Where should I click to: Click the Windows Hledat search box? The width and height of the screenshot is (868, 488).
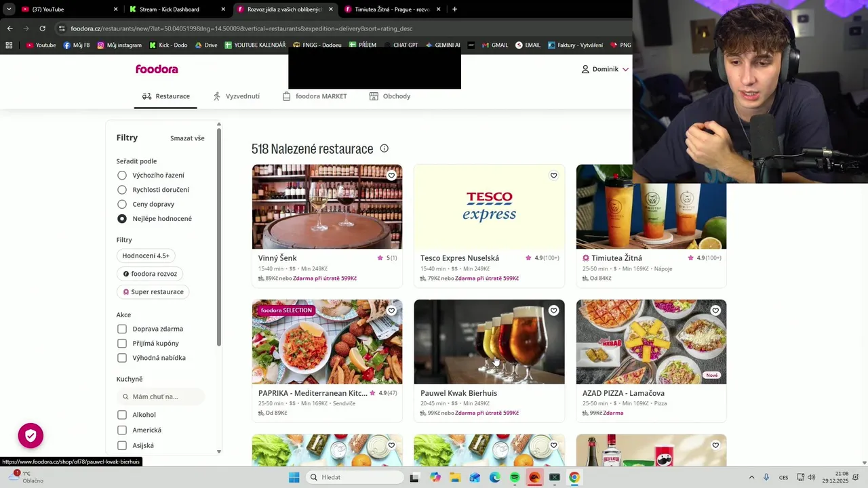(x=354, y=477)
